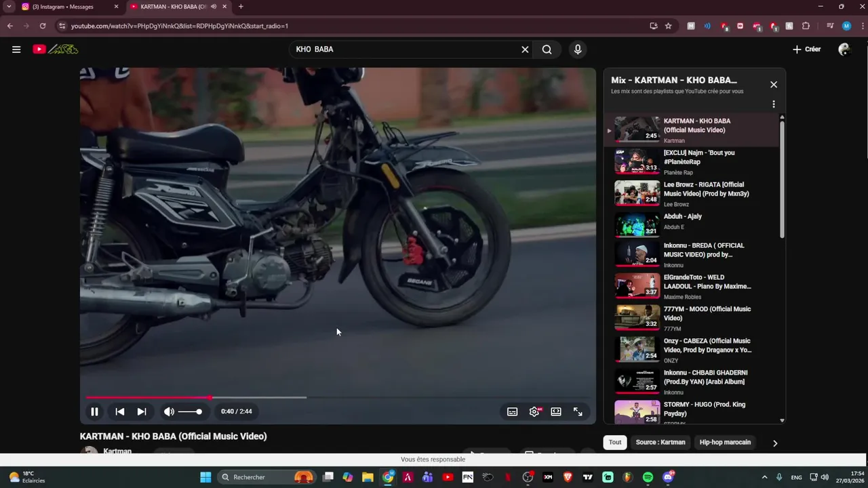Reload the YouTube page

point(42,26)
